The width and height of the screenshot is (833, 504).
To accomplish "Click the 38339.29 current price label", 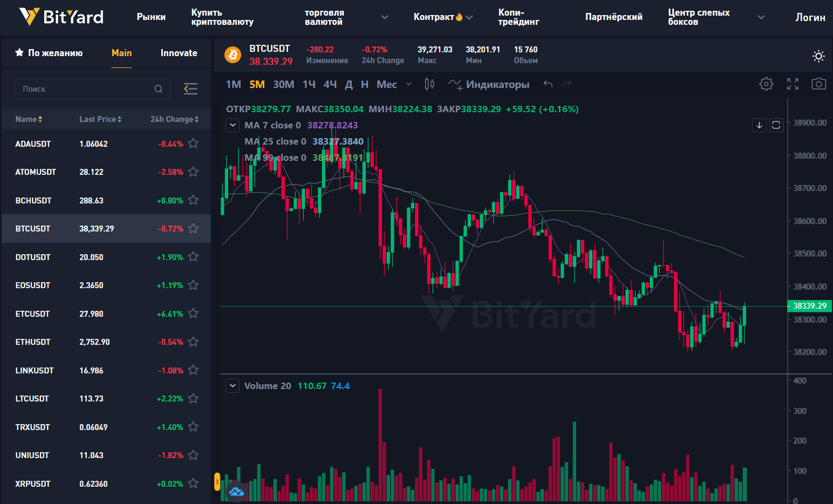I will click(x=810, y=306).
